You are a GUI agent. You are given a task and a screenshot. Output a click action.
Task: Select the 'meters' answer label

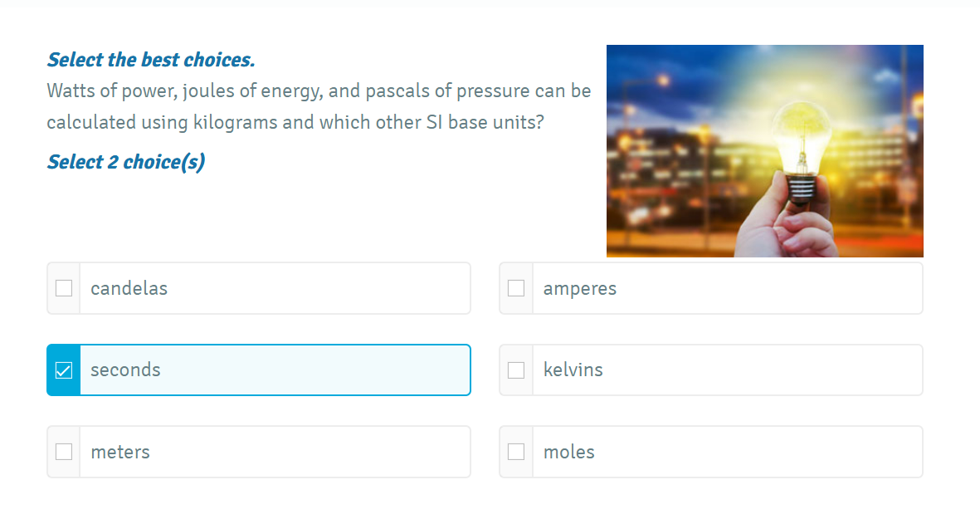point(120,452)
